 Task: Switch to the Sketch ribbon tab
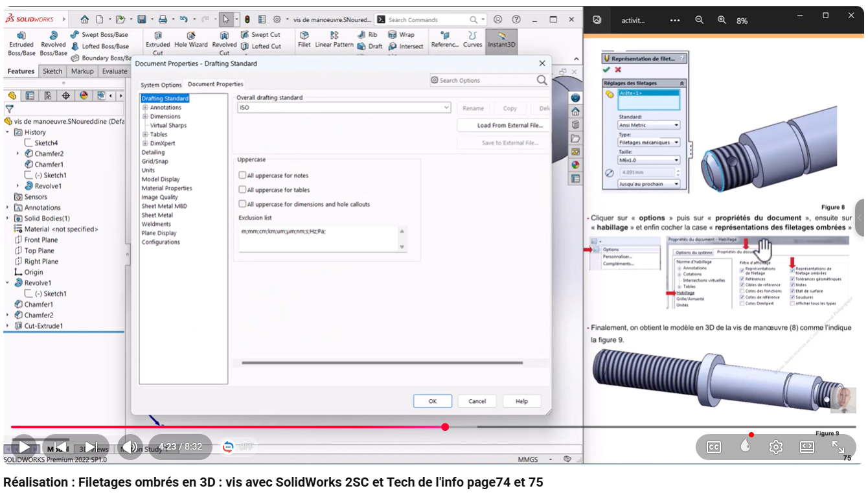coord(52,71)
